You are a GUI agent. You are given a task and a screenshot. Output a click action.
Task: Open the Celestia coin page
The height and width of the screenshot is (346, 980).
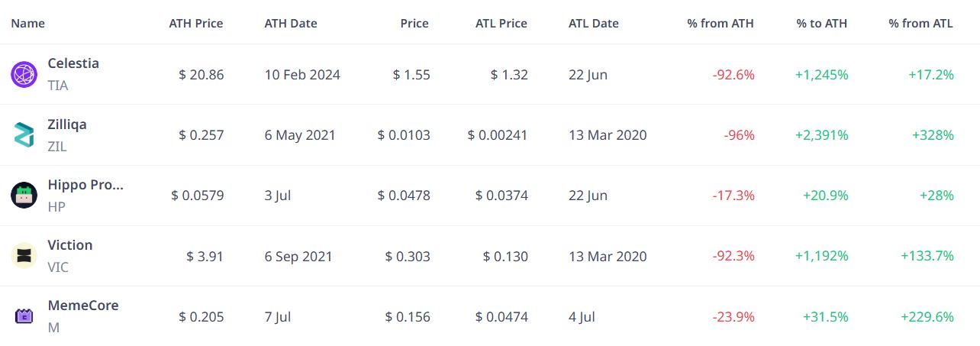(x=73, y=63)
